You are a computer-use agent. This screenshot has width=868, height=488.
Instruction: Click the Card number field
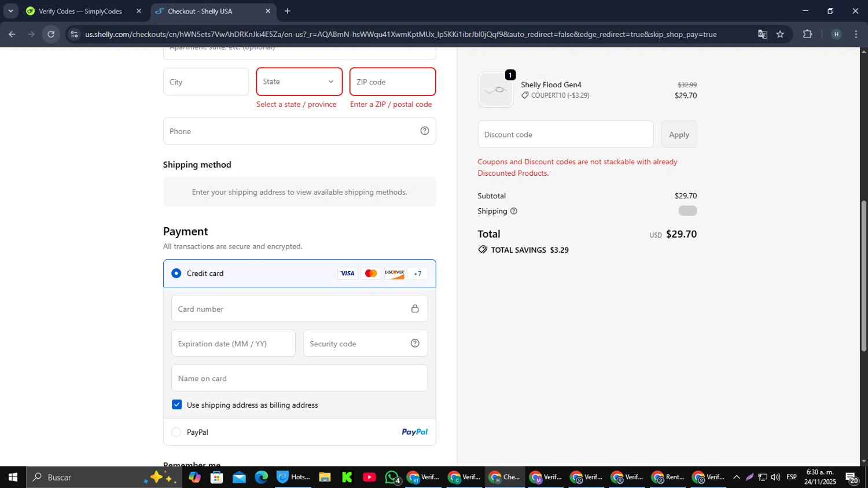[299, 309]
